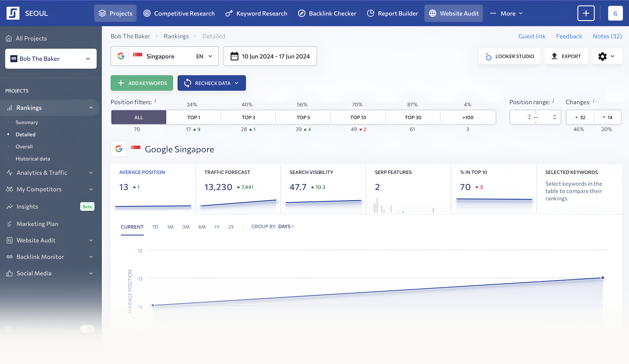
Task: Select the TOP 30 position filter
Action: (413, 117)
